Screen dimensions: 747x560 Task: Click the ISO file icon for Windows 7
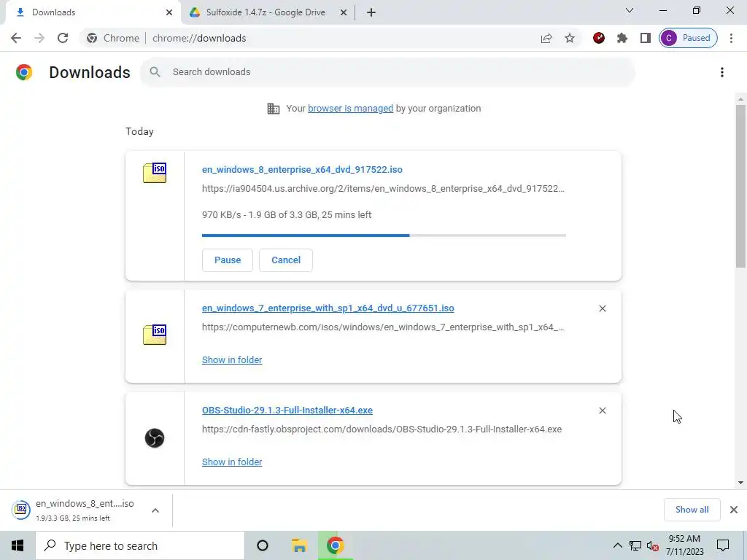coord(155,335)
